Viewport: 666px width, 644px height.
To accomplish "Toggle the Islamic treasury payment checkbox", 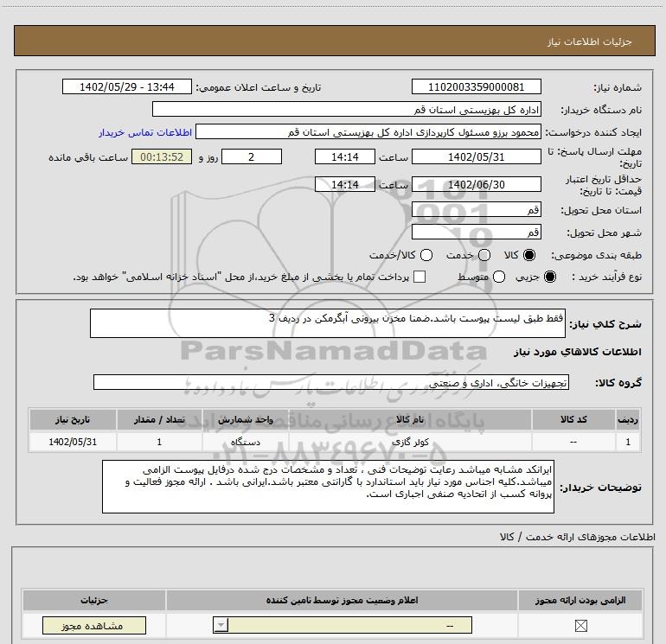I will [419, 277].
